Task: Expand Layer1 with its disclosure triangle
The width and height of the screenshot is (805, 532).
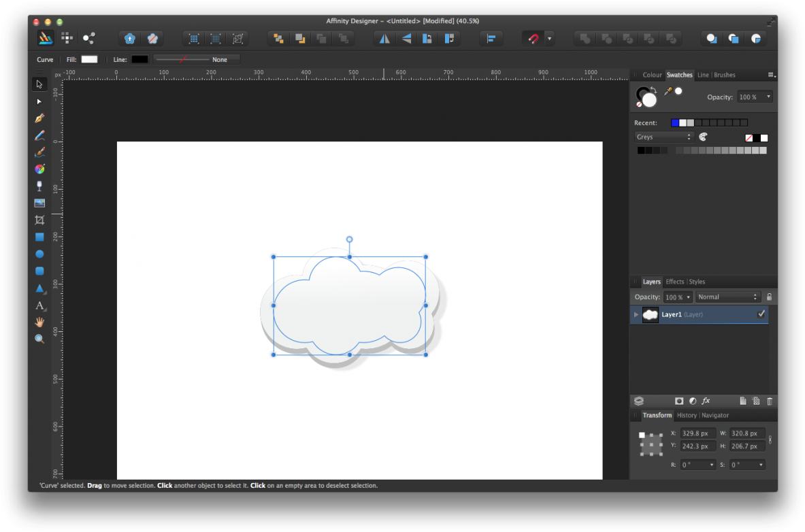Action: tap(636, 314)
